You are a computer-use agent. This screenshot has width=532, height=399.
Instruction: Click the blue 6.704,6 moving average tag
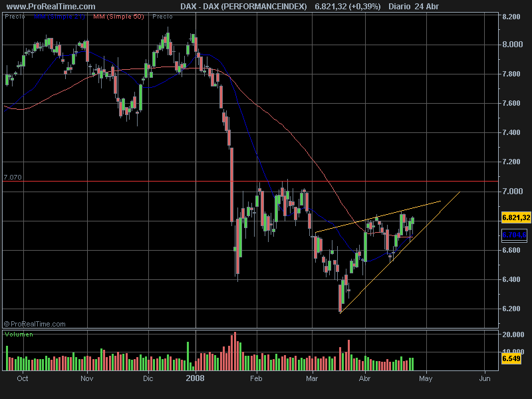pos(514,235)
